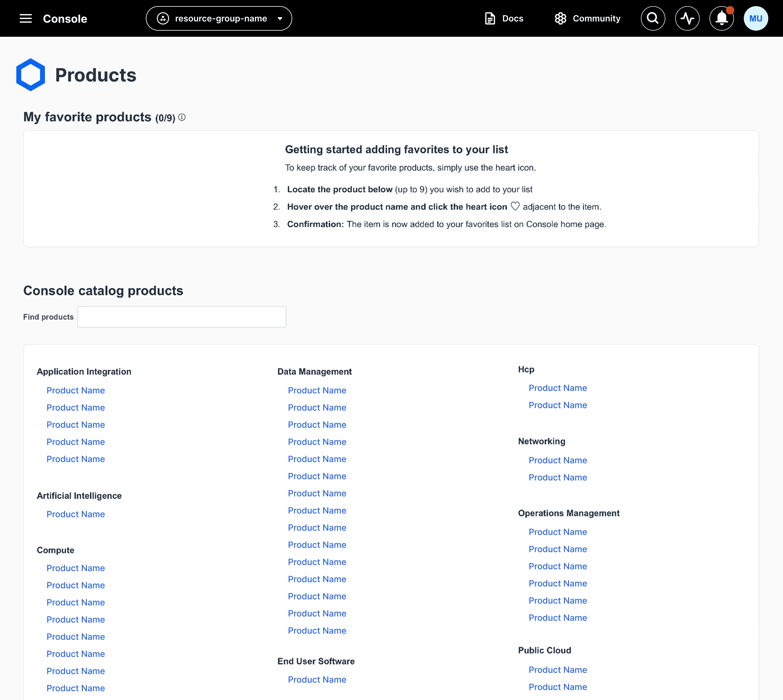Open the Artificial Intelligence product link

(x=76, y=514)
